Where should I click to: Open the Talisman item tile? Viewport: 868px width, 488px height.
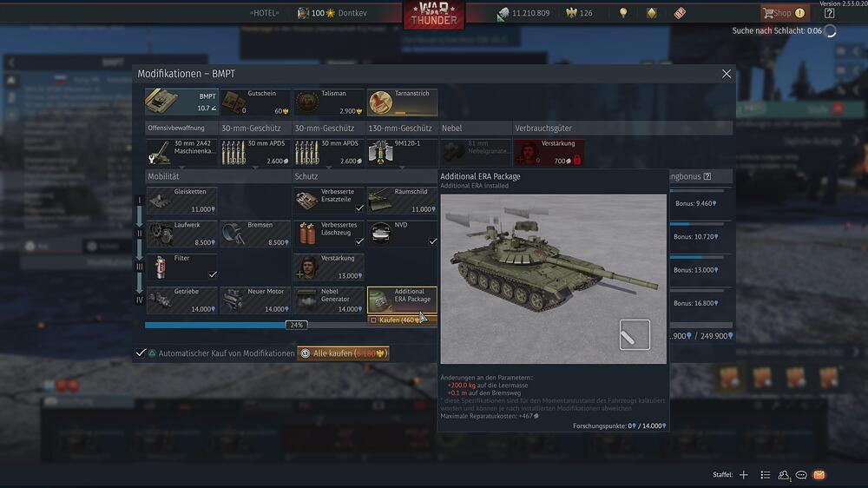coord(329,102)
